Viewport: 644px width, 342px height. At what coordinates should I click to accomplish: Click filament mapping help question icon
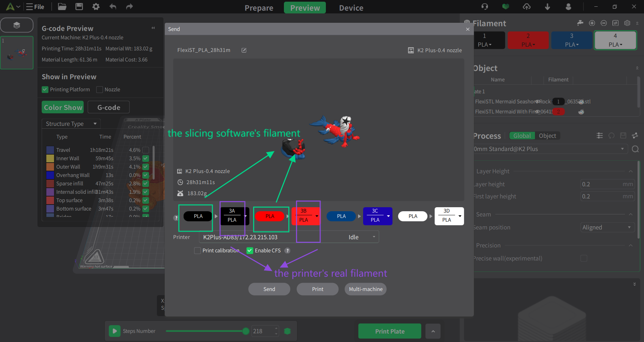pyautogui.click(x=176, y=218)
